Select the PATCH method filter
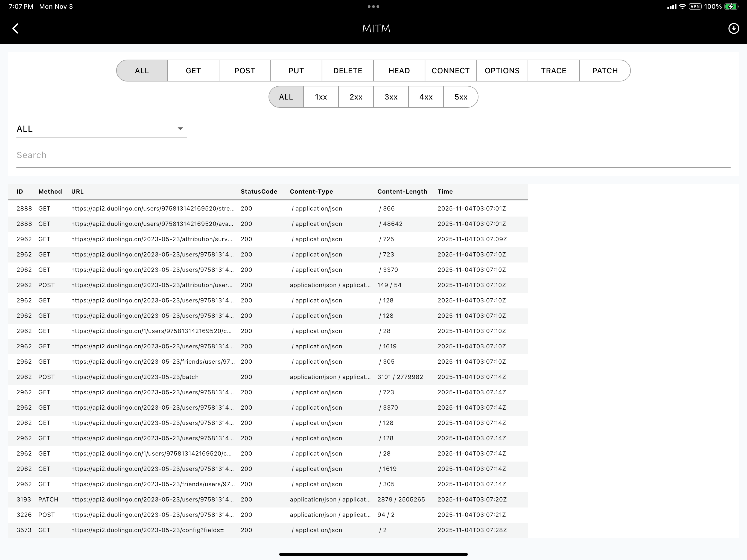 (x=604, y=71)
